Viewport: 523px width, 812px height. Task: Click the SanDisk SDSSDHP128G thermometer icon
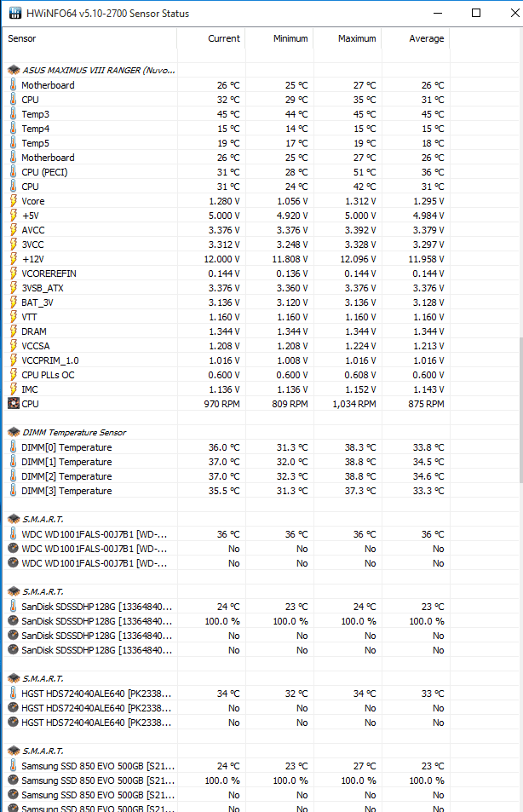click(13, 607)
